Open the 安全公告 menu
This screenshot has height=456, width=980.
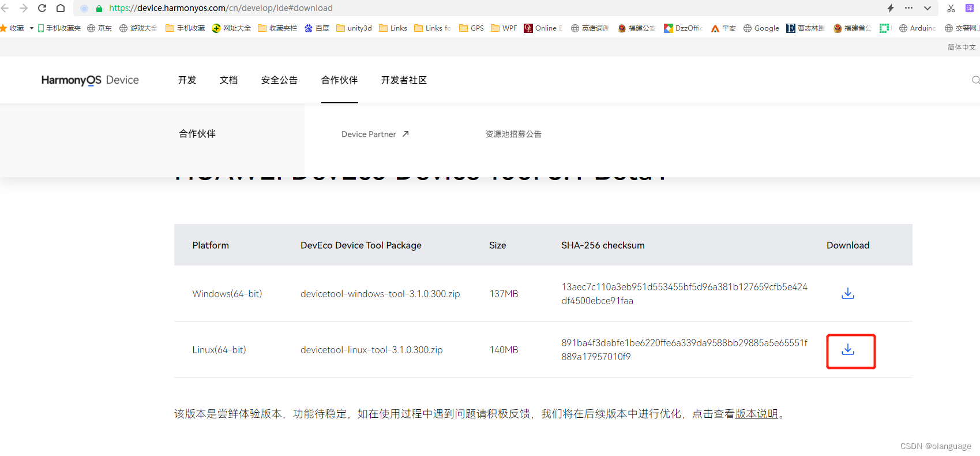pos(279,80)
